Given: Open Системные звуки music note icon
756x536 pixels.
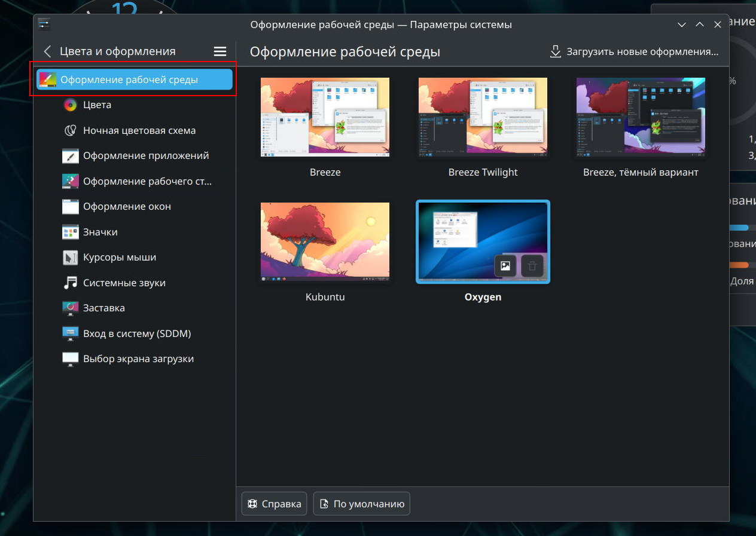Looking at the screenshot, I should (71, 283).
